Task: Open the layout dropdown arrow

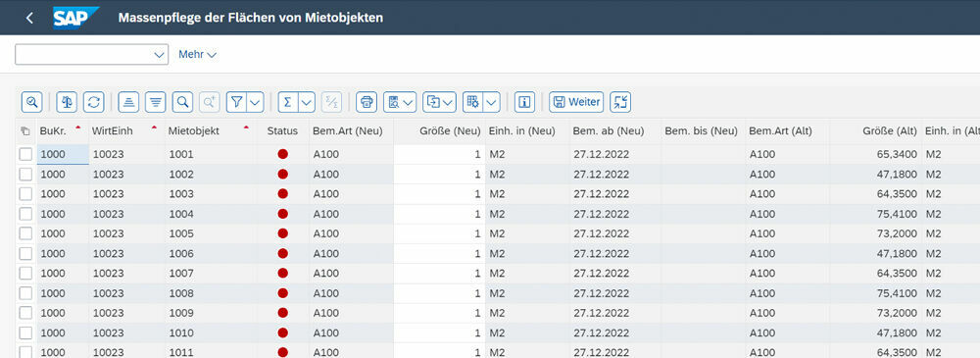Action: click(x=492, y=102)
